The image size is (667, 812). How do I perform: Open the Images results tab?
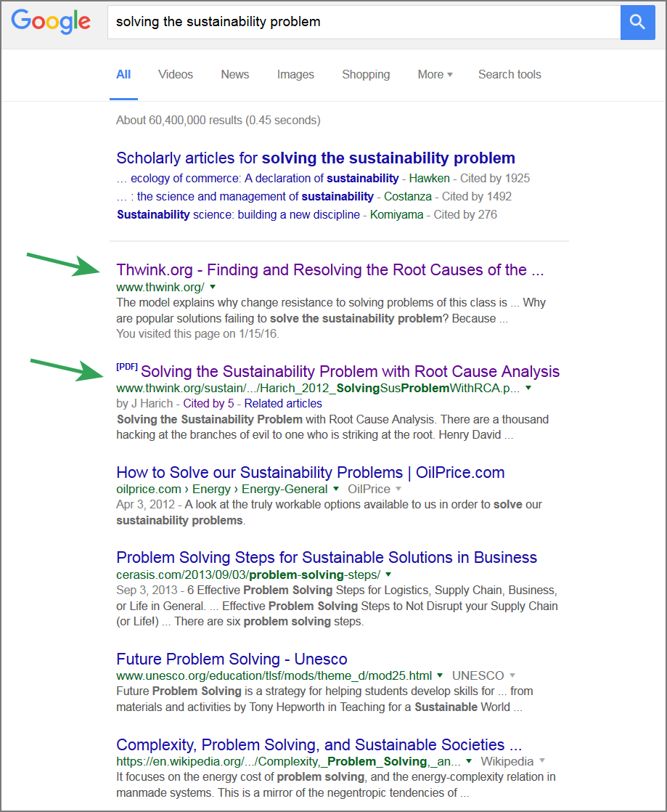295,74
